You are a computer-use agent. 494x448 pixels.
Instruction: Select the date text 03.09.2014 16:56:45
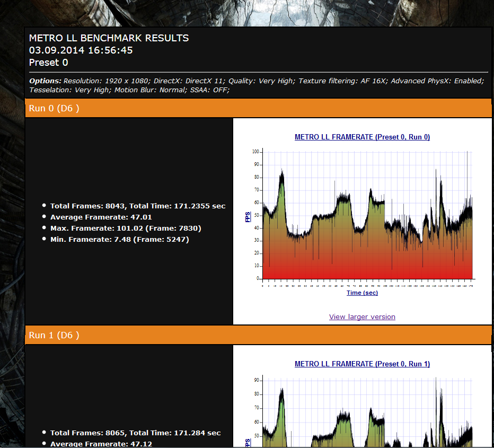(81, 50)
